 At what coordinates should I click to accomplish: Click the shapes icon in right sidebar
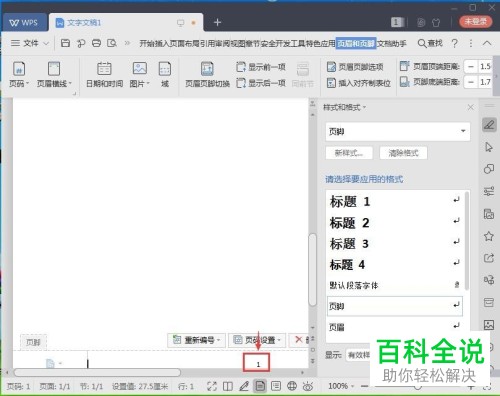pyautogui.click(x=489, y=169)
